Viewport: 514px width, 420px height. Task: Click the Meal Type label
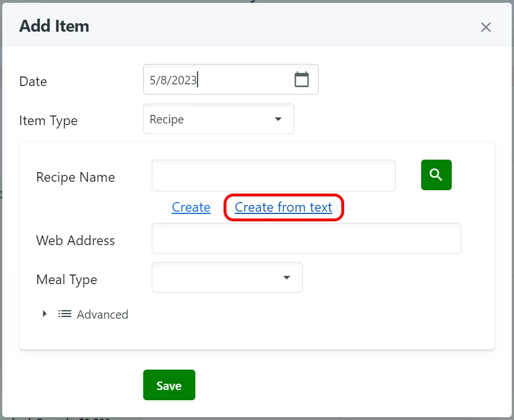66,280
